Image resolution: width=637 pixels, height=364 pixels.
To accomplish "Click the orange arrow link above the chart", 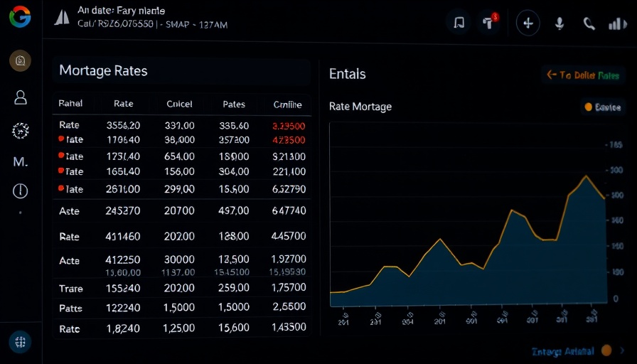I will coord(583,75).
